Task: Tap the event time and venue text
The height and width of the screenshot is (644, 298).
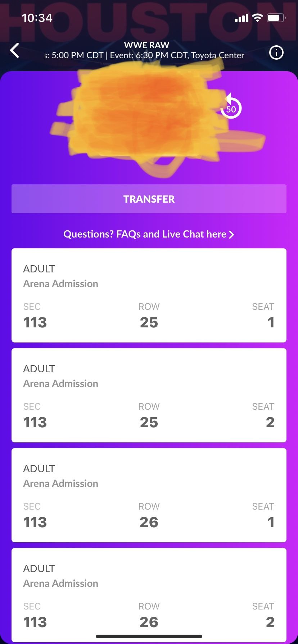Action: coord(144,55)
